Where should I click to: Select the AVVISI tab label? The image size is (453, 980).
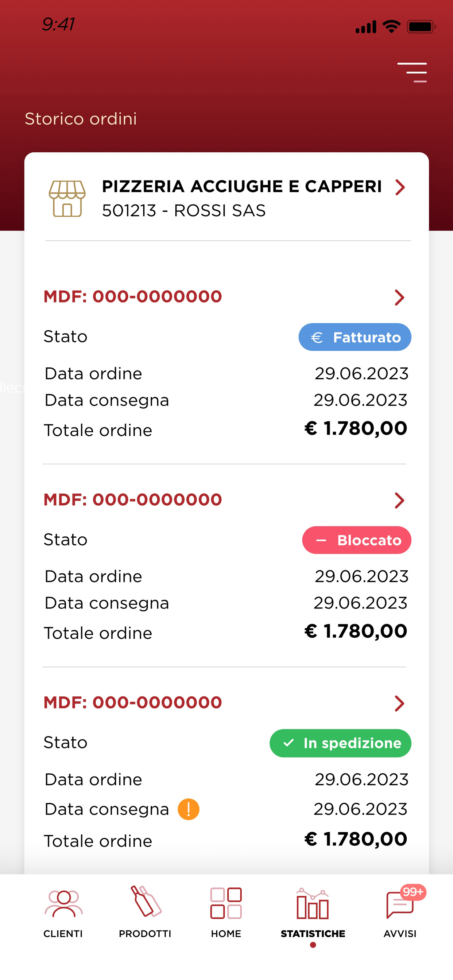400,934
